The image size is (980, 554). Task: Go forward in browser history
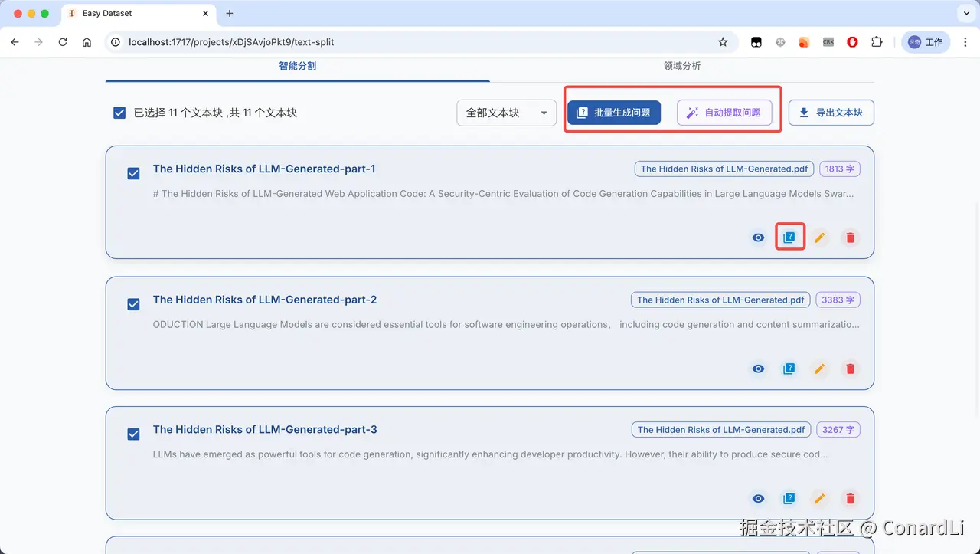click(x=39, y=42)
